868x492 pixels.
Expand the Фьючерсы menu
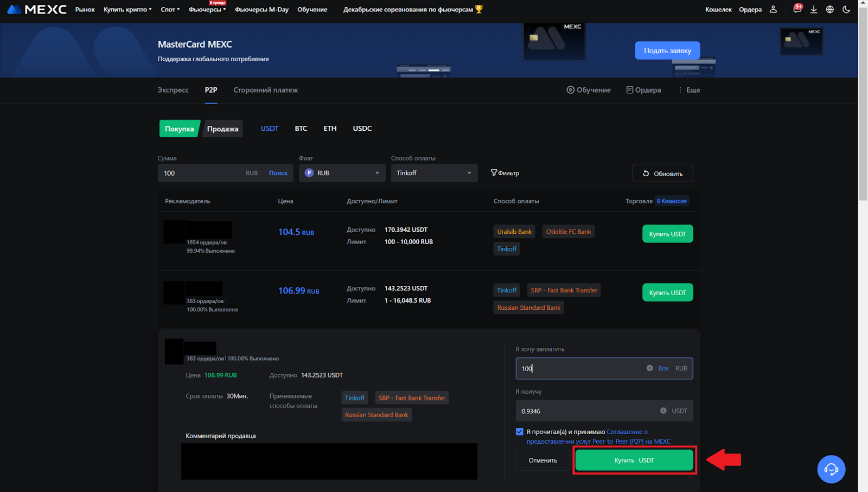click(207, 9)
